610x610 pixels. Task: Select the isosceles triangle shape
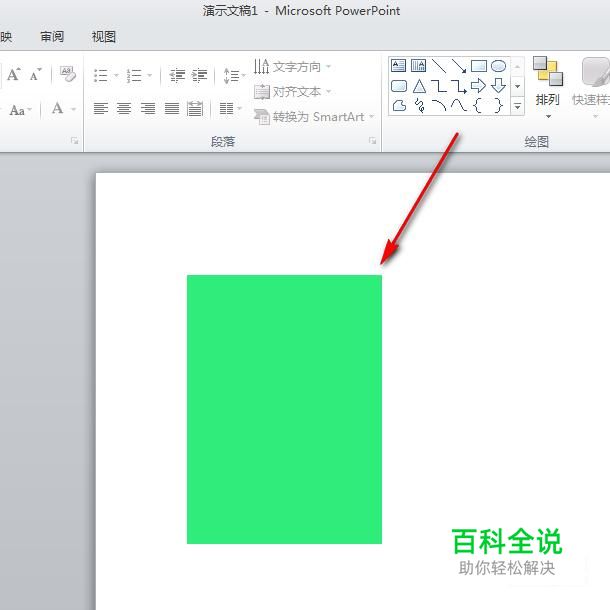(x=419, y=86)
